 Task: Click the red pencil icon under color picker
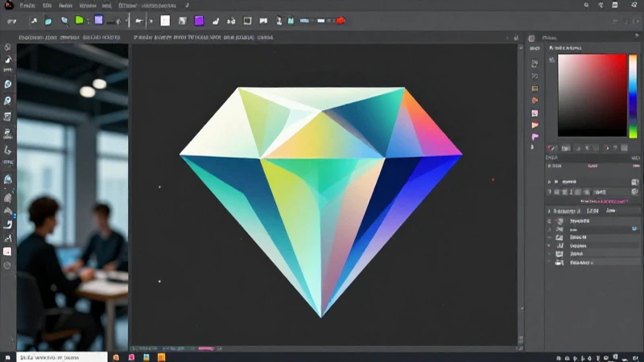click(x=551, y=148)
